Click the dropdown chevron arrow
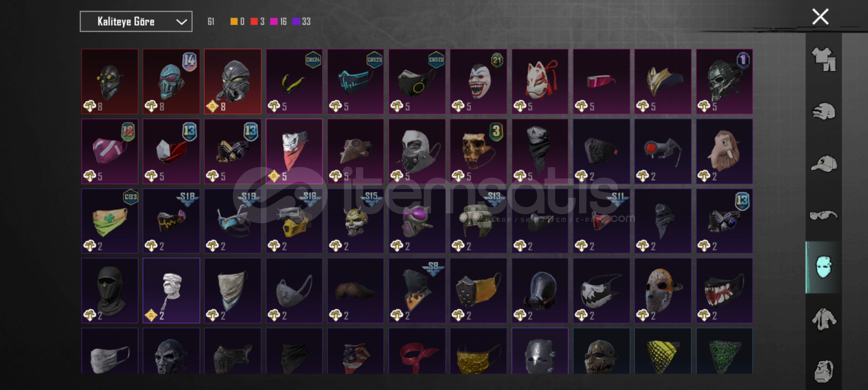Image resolution: width=868 pixels, height=390 pixels. pos(181,22)
